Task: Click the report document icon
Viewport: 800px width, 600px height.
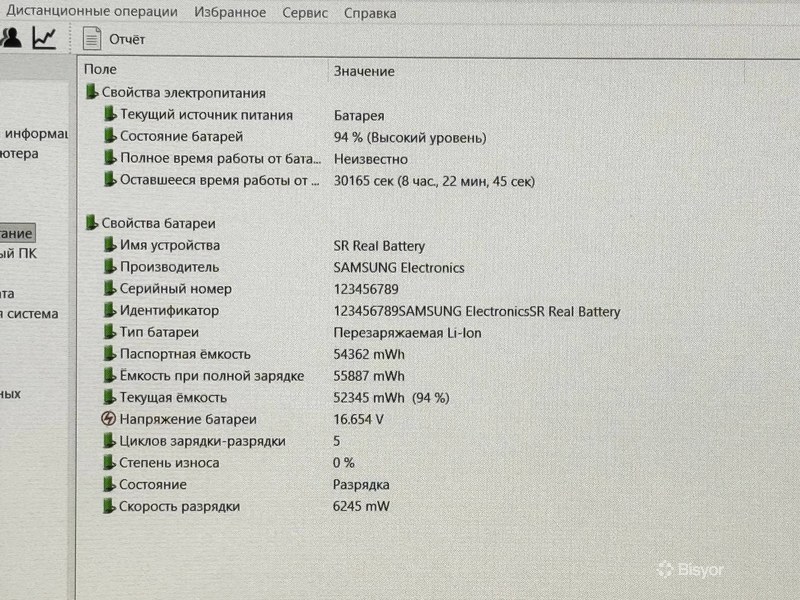Action: (92, 38)
